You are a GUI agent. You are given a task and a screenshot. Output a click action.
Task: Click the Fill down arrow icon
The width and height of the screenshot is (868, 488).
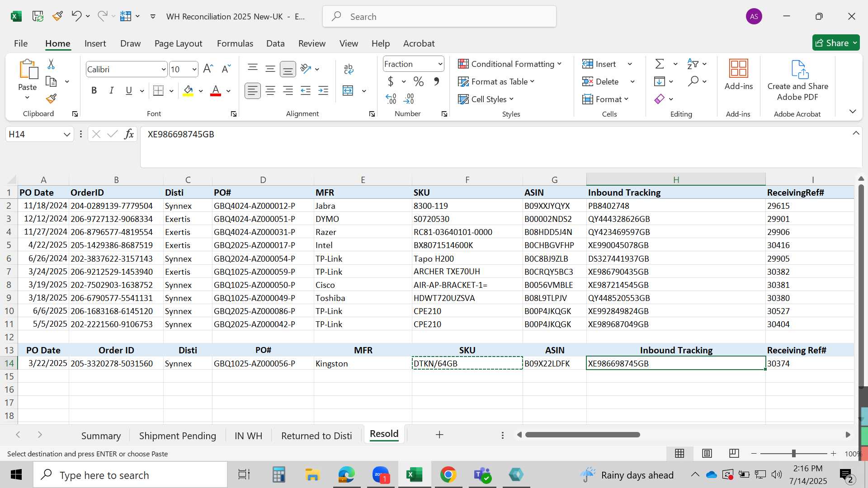point(660,82)
